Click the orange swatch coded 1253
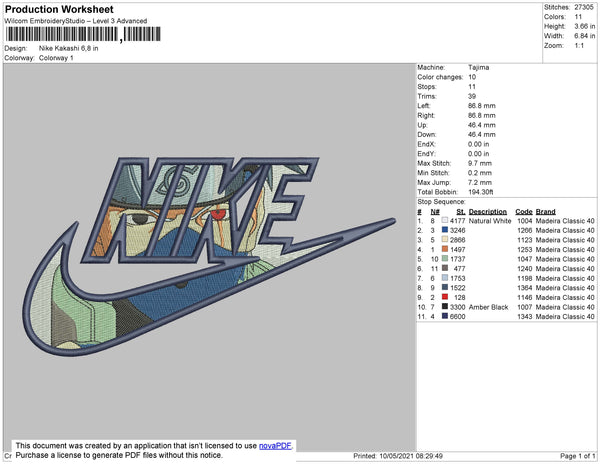 pos(445,249)
